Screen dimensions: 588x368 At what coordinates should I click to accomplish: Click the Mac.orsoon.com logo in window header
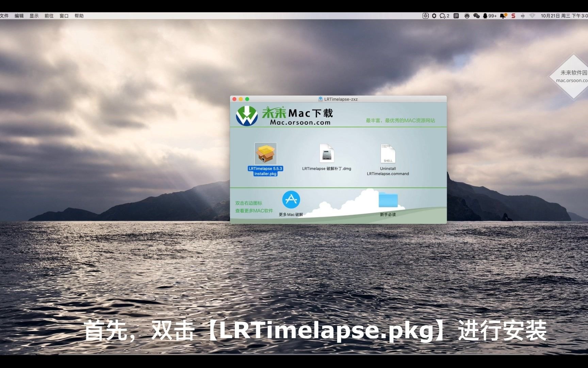pos(284,116)
